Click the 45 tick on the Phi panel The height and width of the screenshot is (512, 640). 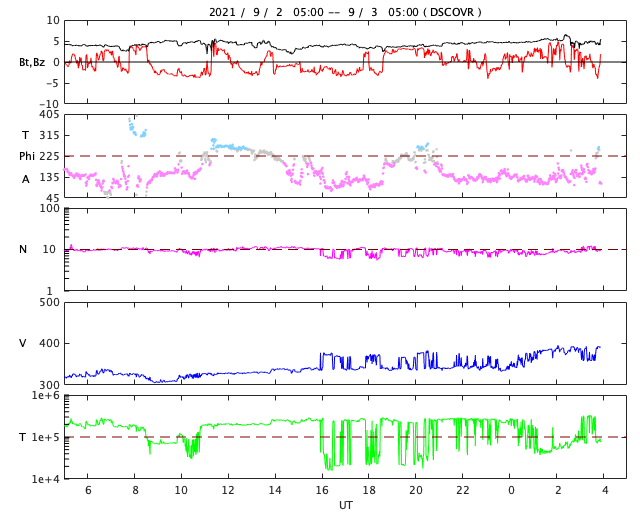pos(51,197)
